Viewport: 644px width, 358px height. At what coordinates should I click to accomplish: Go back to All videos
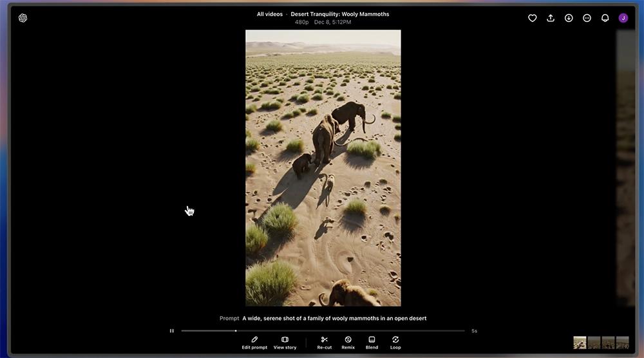pyautogui.click(x=270, y=14)
